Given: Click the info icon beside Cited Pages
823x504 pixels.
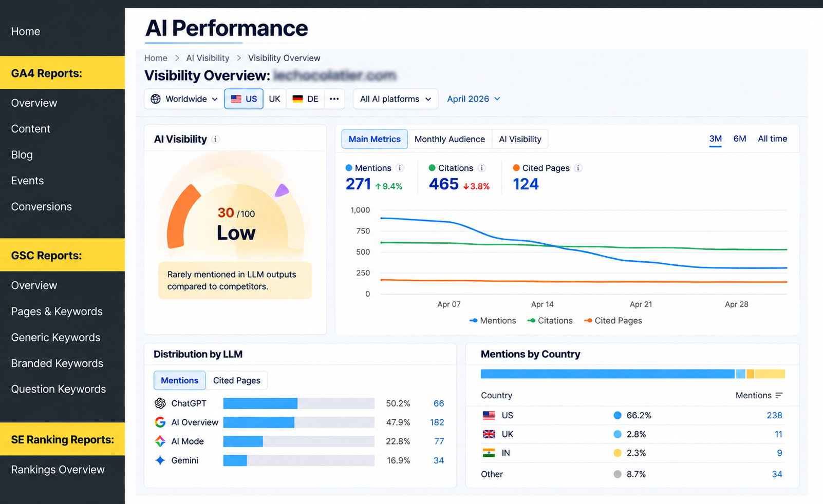Looking at the screenshot, I should point(578,168).
